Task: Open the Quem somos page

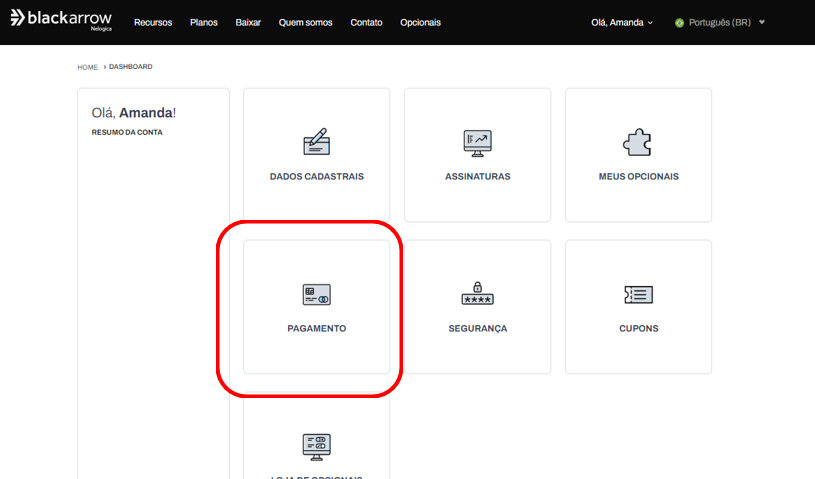Action: [305, 22]
